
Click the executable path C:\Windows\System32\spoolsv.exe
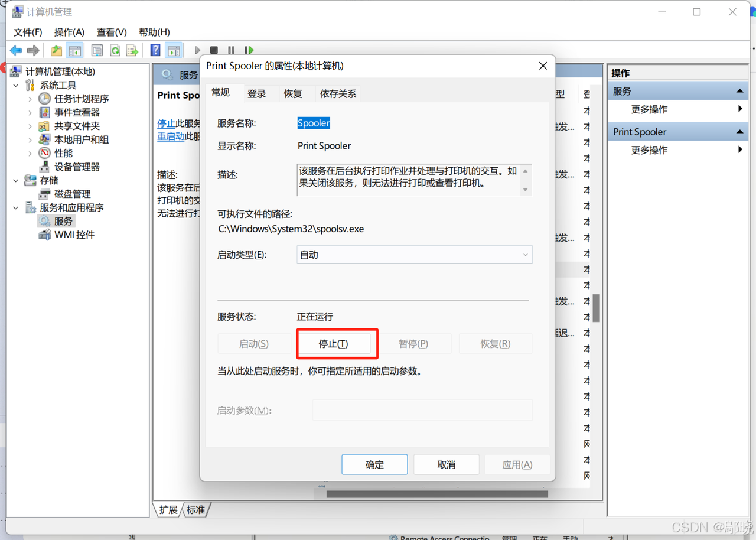point(291,229)
